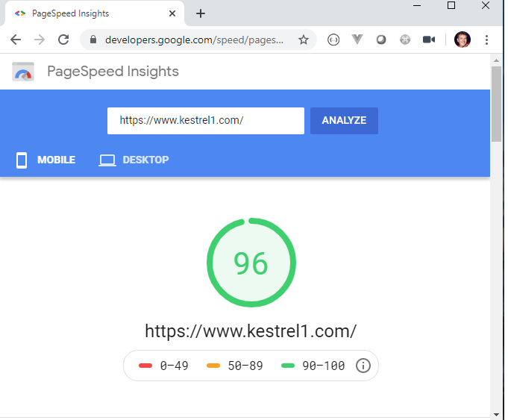This screenshot has width=508, height=420.
Task: Click the score scale info icon
Action: pos(363,366)
